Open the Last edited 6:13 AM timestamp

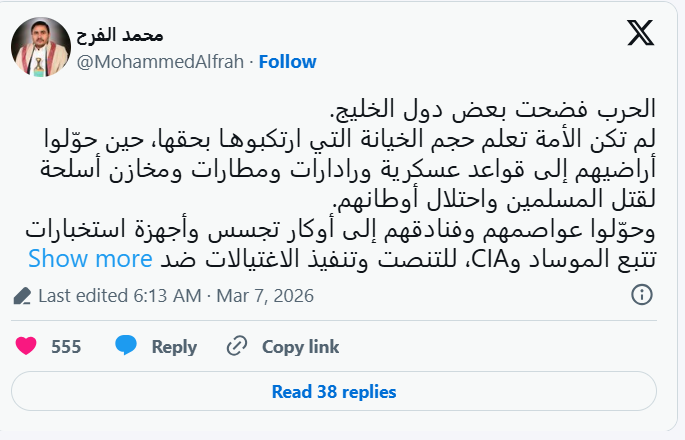(x=176, y=296)
